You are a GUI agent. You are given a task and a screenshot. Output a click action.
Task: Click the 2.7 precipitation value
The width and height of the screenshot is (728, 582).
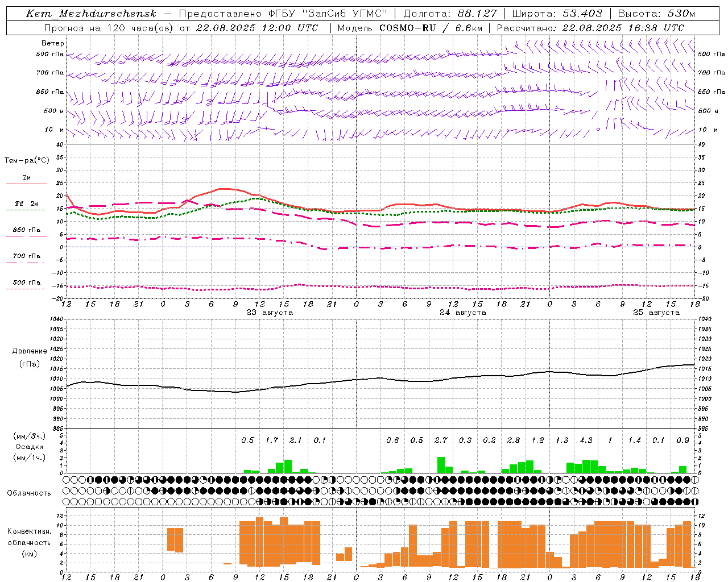click(441, 440)
